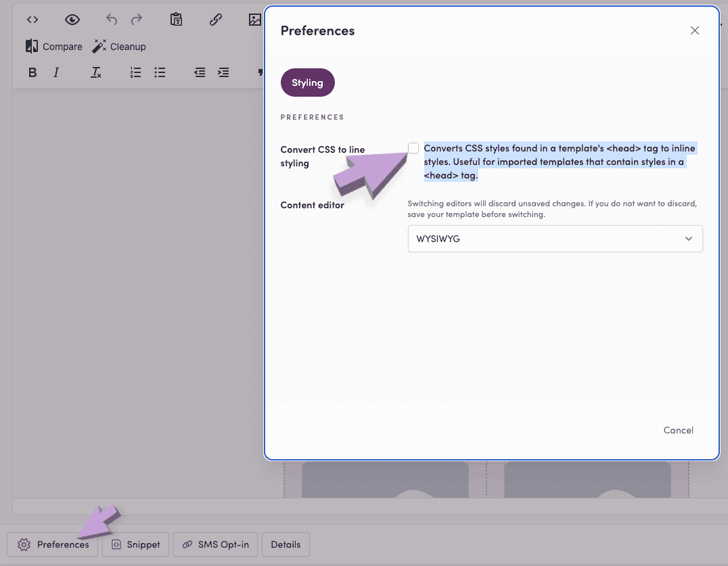The image size is (728, 566).
Task: Toggle bold formatting
Action: 32,72
